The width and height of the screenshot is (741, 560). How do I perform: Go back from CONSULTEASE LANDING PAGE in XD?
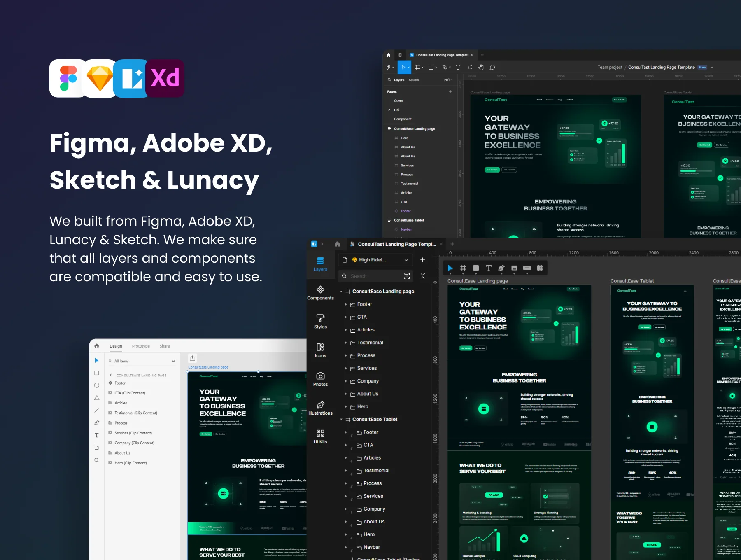tap(111, 375)
